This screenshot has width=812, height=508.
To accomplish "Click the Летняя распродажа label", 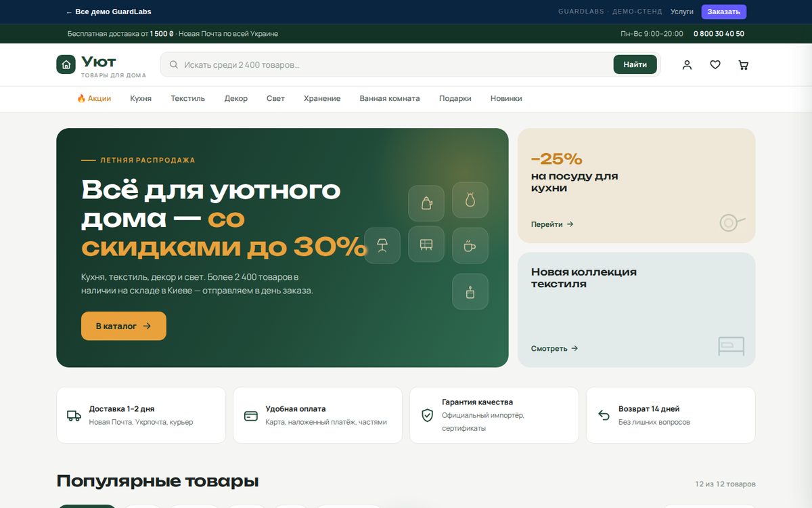I will pos(148,161).
